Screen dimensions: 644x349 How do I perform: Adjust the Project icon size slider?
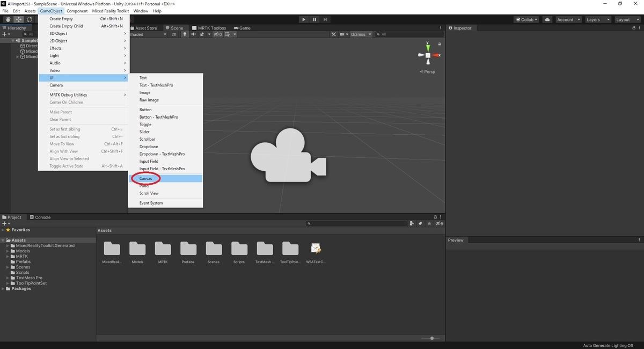[x=430, y=338]
